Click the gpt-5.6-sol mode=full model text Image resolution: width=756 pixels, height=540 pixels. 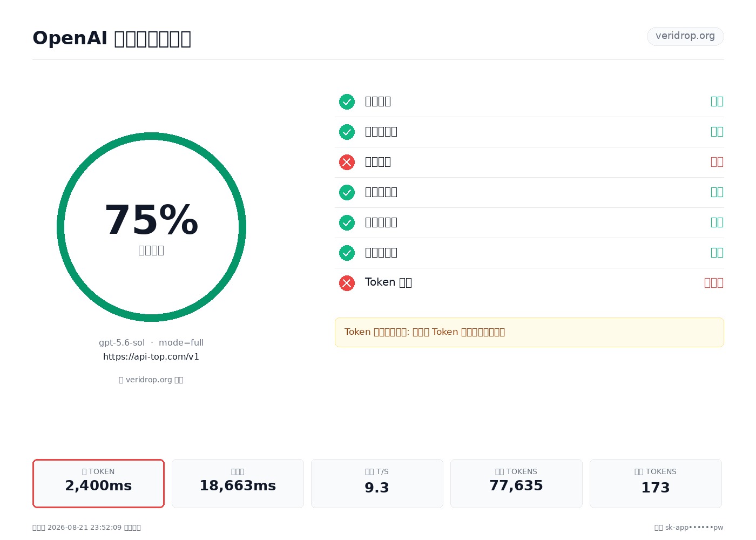pos(151,342)
